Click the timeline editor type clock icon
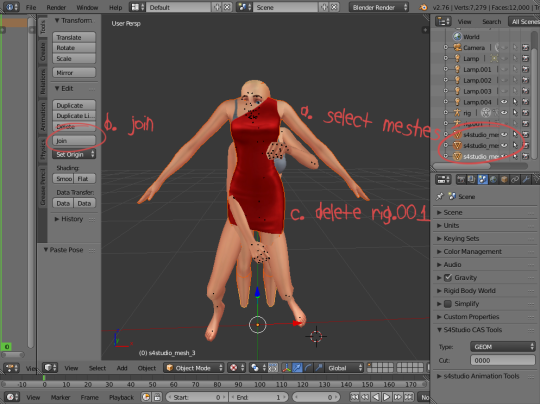Image resolution: width=540 pixels, height=404 pixels. [12, 397]
